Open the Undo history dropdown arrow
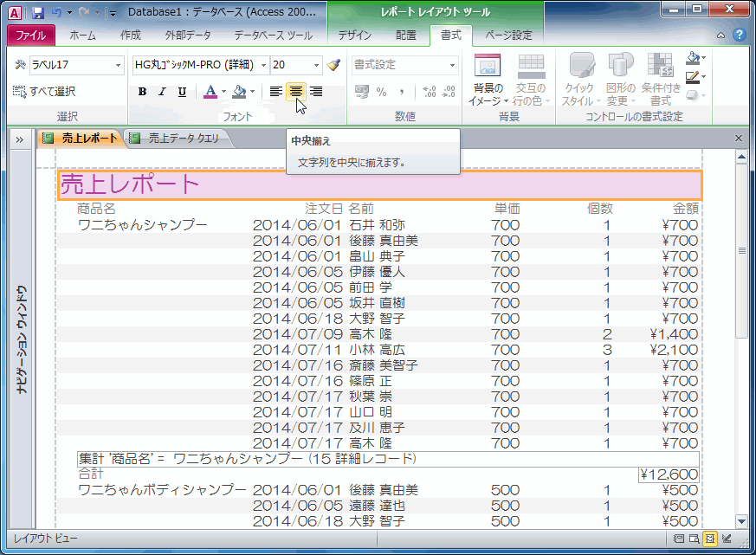The width and height of the screenshot is (756, 555). pyautogui.click(x=69, y=13)
